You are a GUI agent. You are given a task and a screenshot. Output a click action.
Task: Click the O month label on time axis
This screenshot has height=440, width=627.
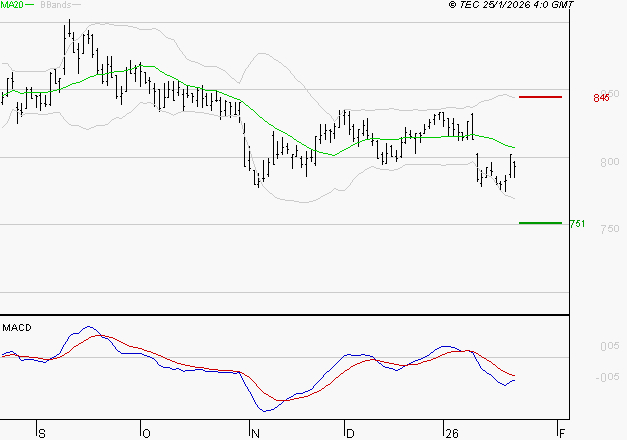146,434
